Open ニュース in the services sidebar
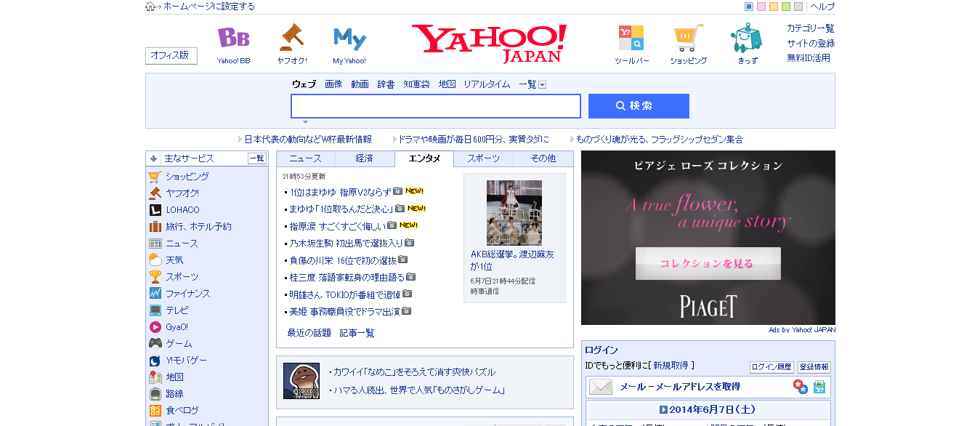The width and height of the screenshot is (980, 426). pyautogui.click(x=182, y=244)
